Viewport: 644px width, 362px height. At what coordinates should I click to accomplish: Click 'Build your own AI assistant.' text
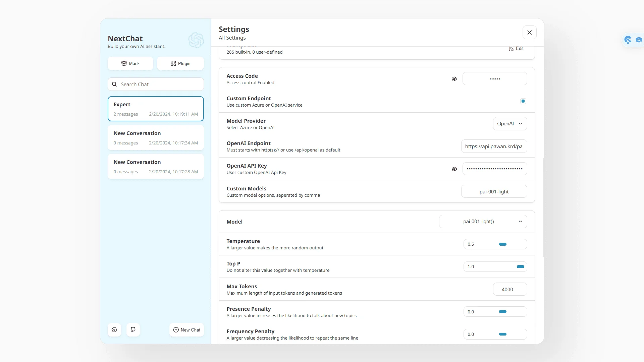[x=137, y=46]
